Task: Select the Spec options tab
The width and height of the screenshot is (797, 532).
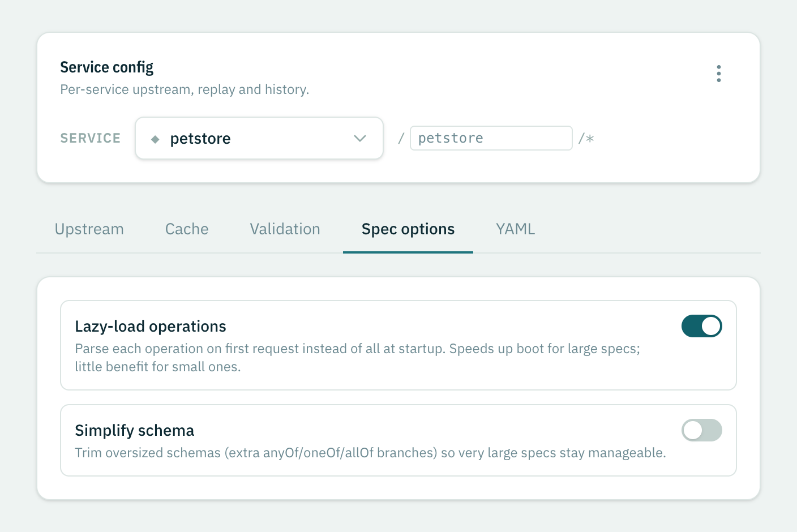Action: (408, 229)
